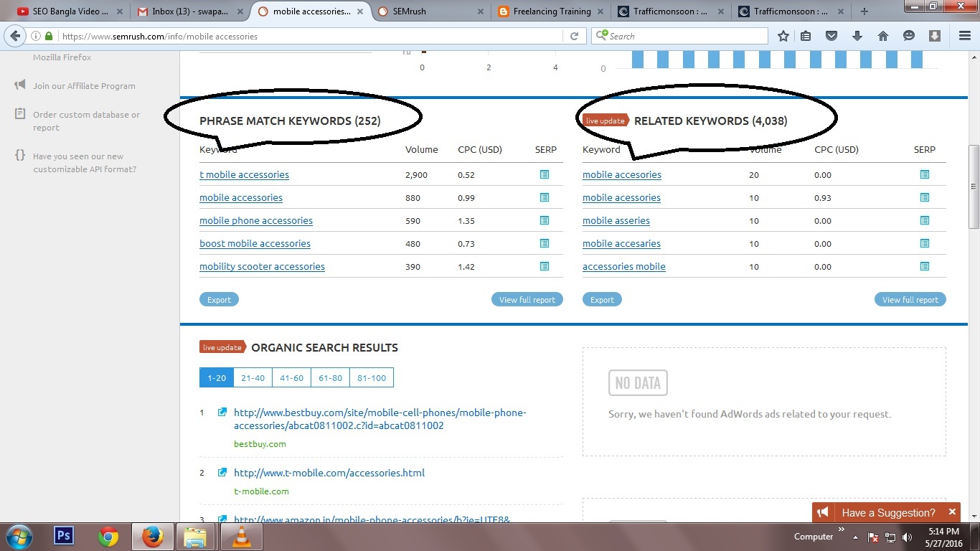Switch to Gmail Inbox (13) tab
The image size is (980, 551).
[x=190, y=11]
